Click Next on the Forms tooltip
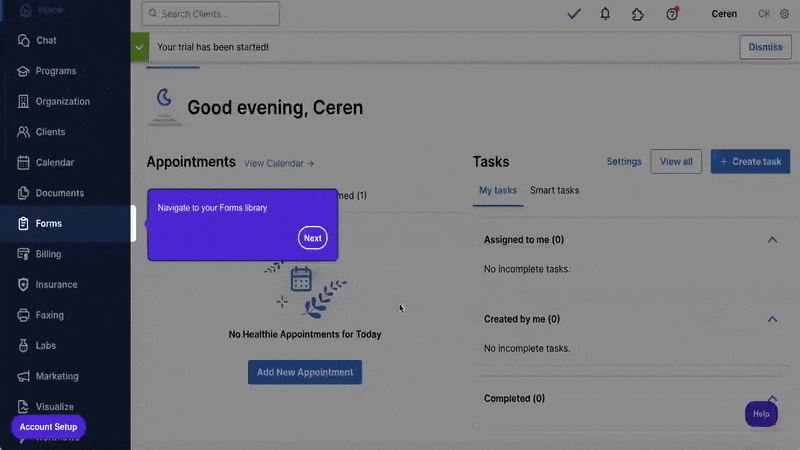The height and width of the screenshot is (450, 800). coord(313,238)
